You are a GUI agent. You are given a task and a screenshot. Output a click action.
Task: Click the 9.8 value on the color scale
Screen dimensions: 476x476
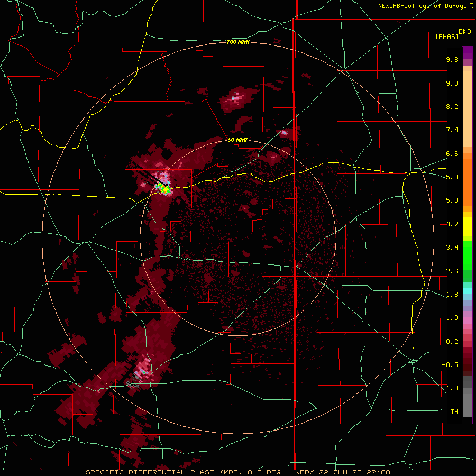tap(452, 59)
